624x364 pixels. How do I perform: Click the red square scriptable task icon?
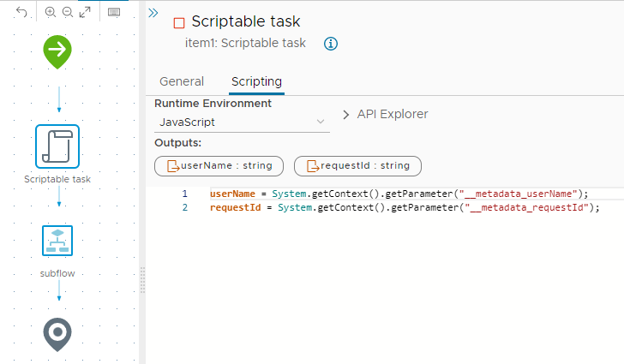pos(179,23)
